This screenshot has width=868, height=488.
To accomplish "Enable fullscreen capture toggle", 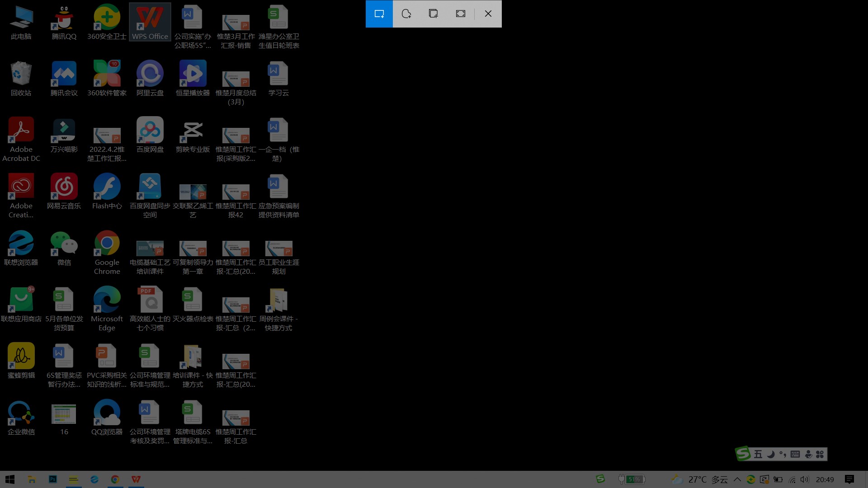I will [461, 14].
